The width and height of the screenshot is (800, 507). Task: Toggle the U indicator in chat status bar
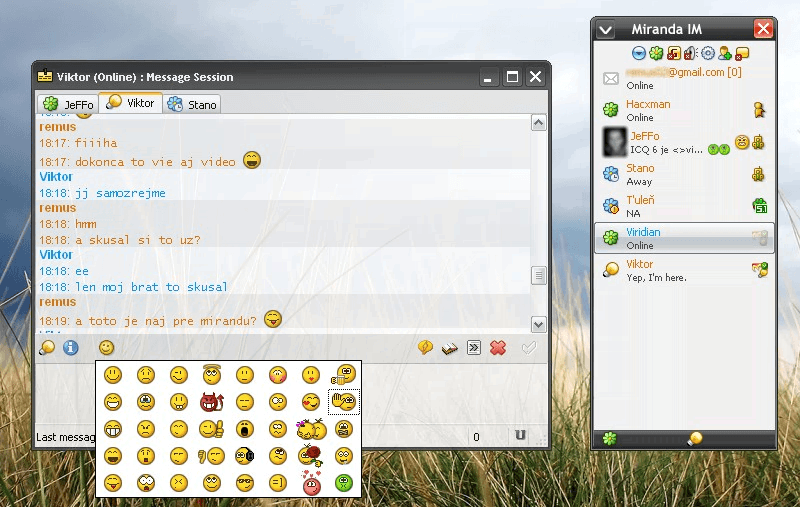point(520,435)
